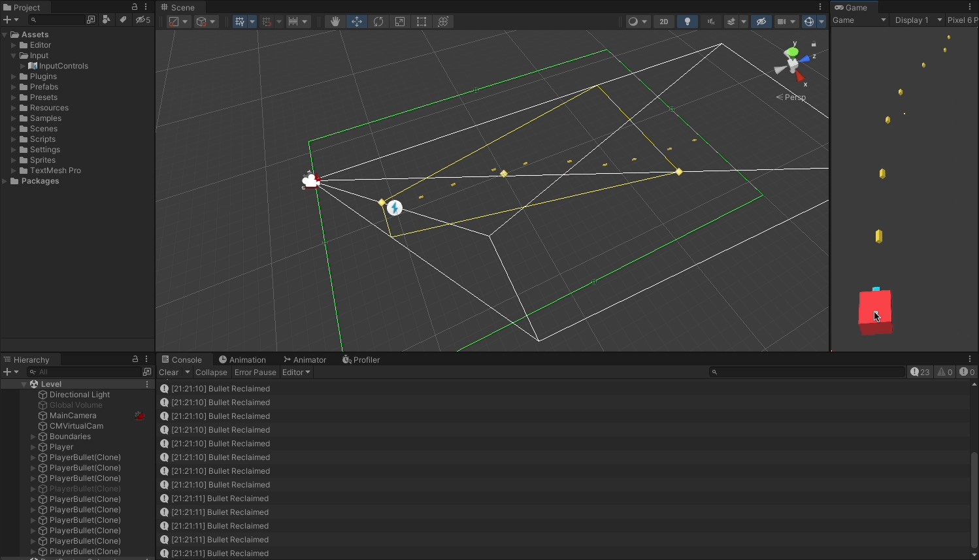The height and width of the screenshot is (560, 979).
Task: Open scene Draw Mode shading menu
Action: tap(637, 22)
